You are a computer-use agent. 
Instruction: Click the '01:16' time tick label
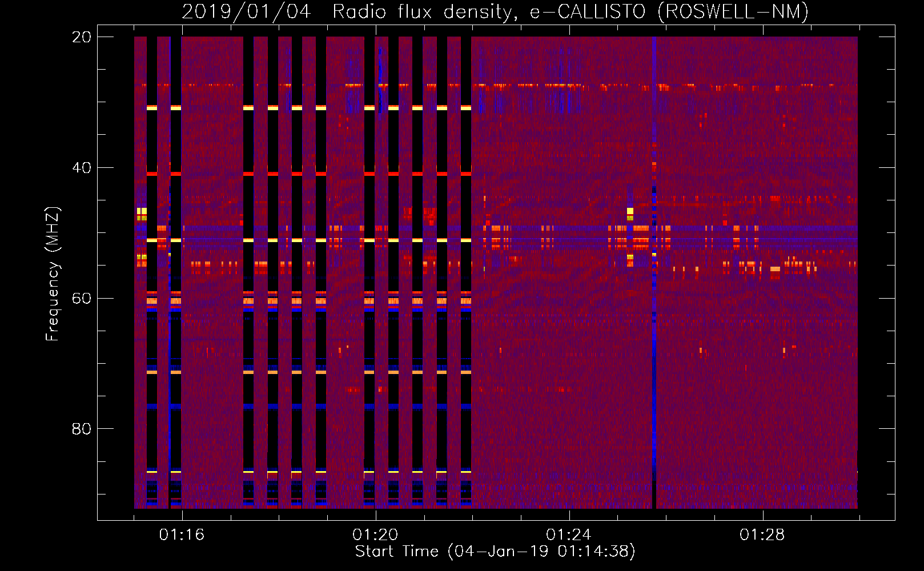click(x=182, y=535)
